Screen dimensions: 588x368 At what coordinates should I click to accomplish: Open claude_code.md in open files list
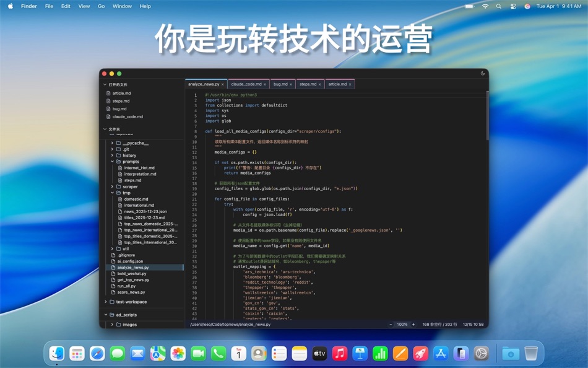(x=128, y=117)
